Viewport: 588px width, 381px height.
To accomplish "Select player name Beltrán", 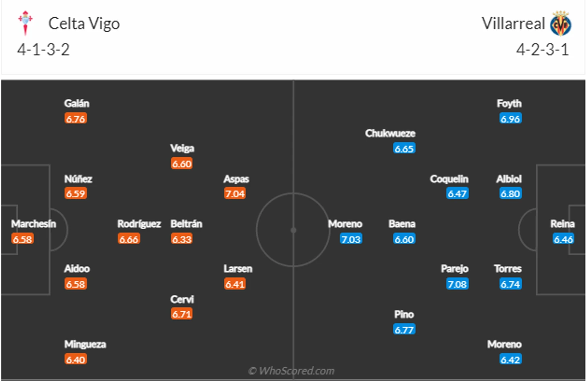I will pyautogui.click(x=186, y=224).
